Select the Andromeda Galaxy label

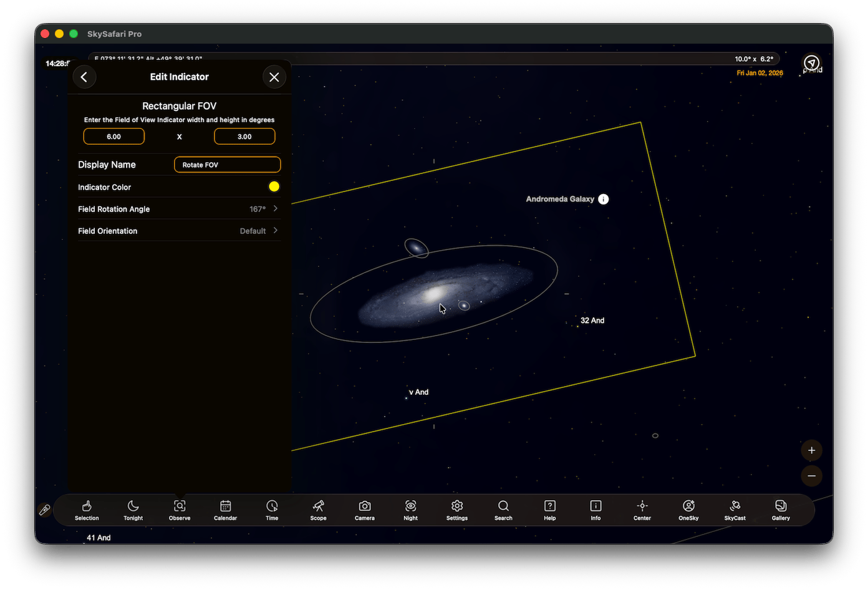point(560,199)
